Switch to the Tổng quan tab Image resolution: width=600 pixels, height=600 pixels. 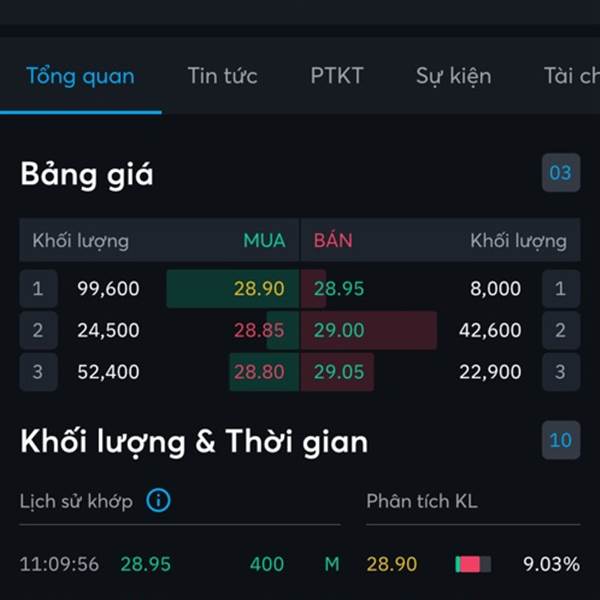80,76
